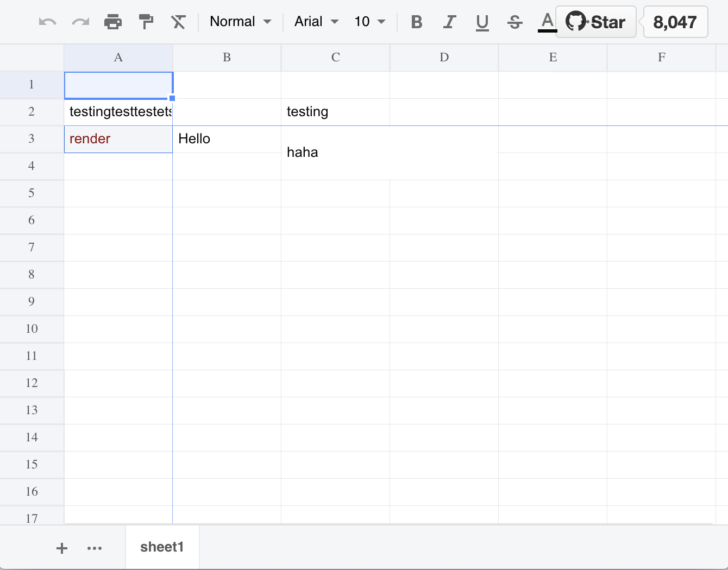Switch to the sheet1 tab

click(162, 547)
